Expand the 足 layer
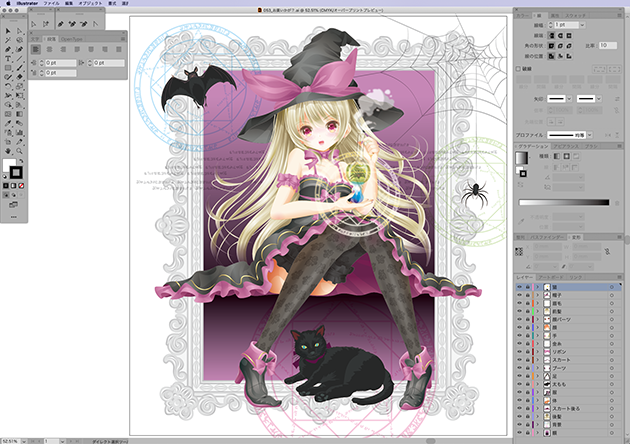 537,376
